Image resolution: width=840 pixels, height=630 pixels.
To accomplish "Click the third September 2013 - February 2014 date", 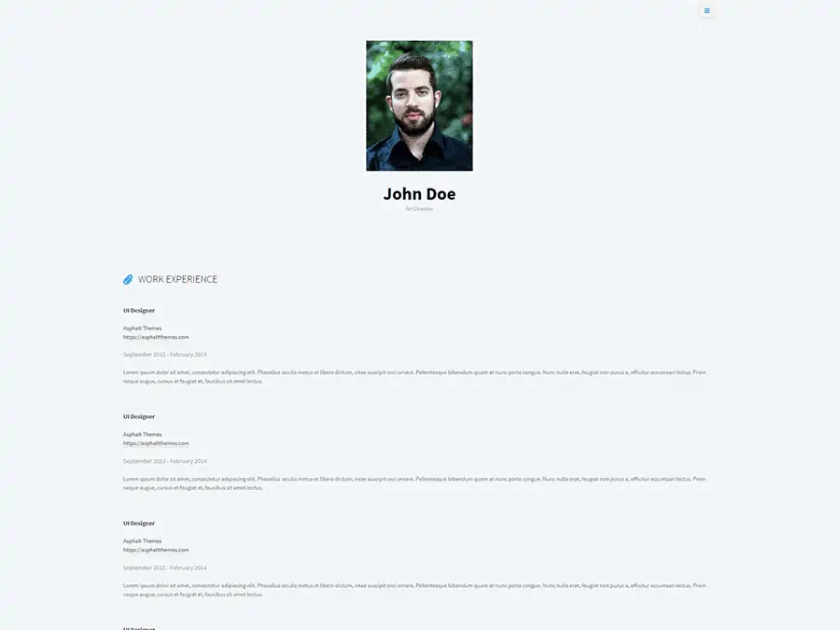I will tap(165, 567).
